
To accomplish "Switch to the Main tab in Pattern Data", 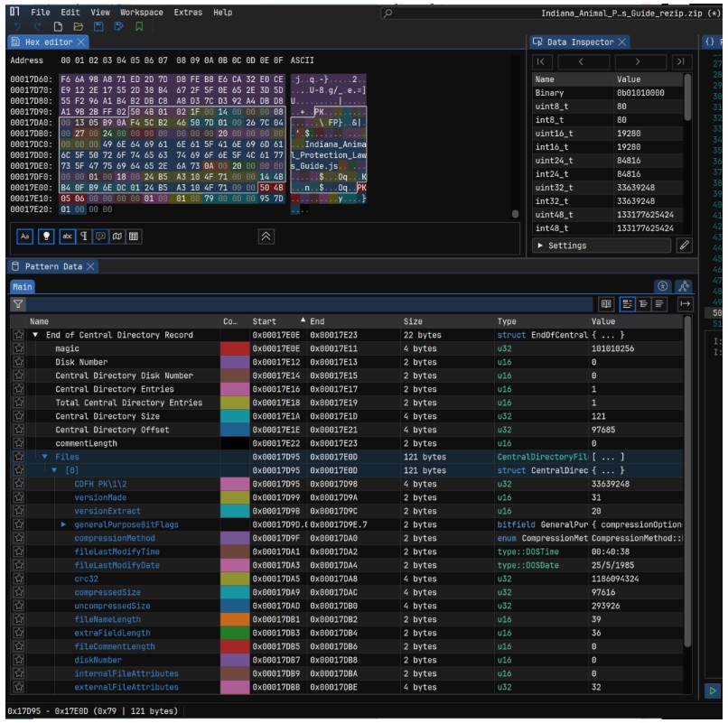I will point(22,287).
